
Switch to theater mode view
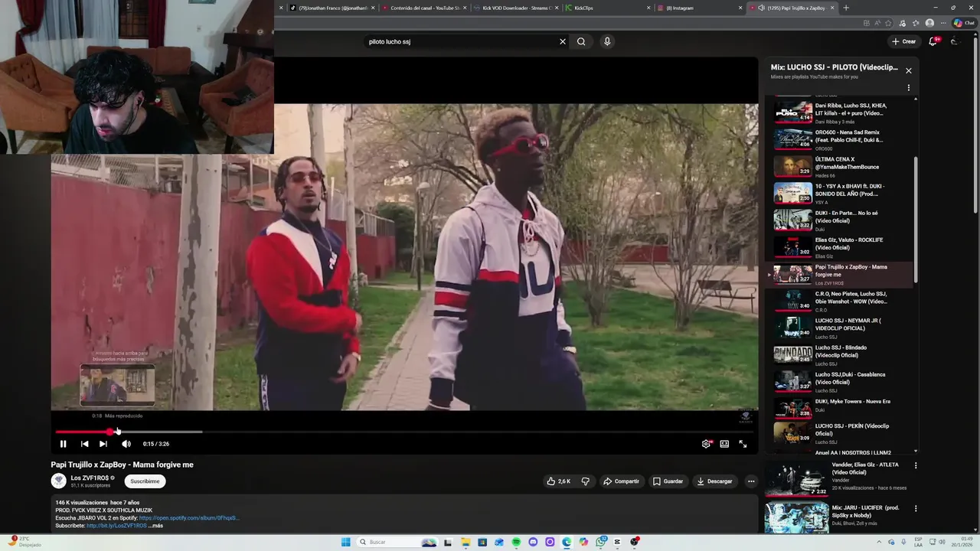(724, 444)
